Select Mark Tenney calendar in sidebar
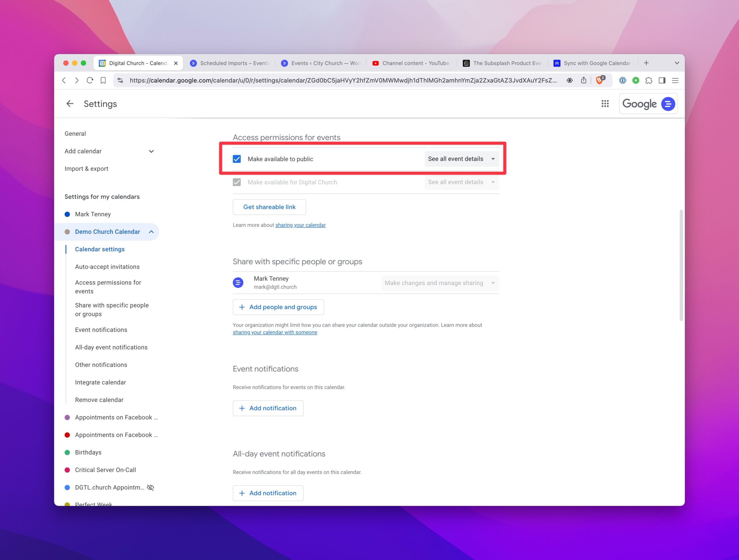 93,214
